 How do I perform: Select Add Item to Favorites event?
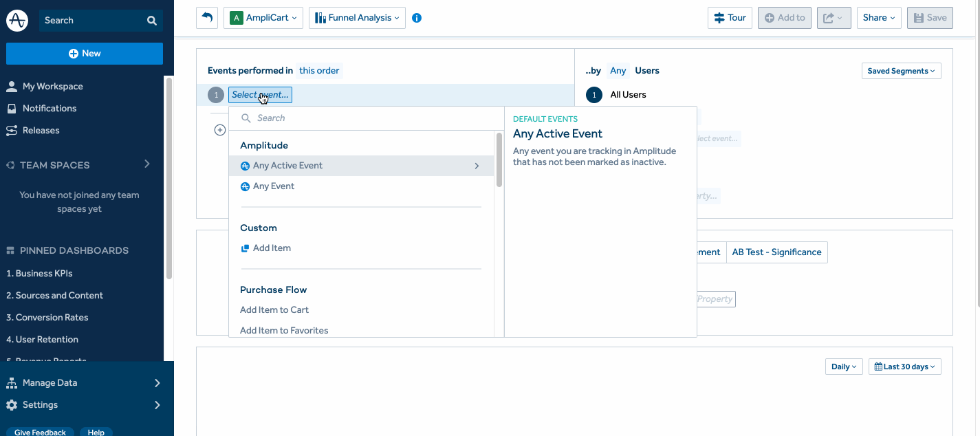coord(361,329)
